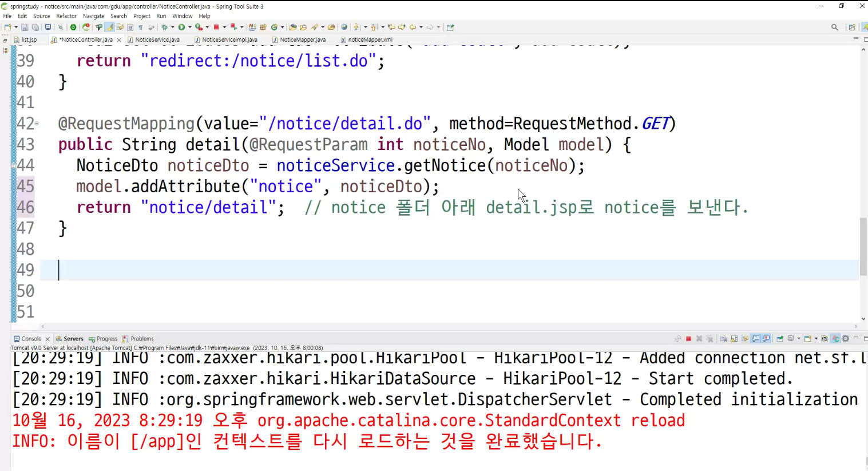
Task: Save the current file with the floppy icon
Action: point(25,27)
